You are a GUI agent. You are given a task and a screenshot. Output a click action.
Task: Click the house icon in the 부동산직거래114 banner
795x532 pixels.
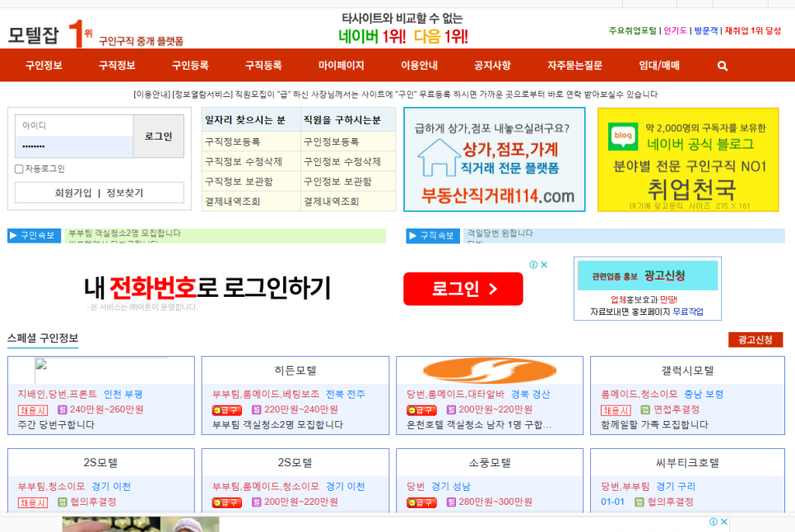[x=438, y=158]
